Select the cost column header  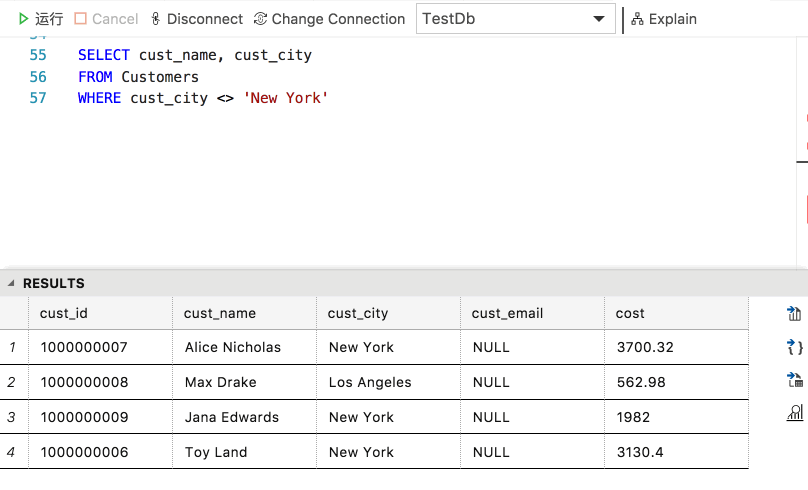(677, 313)
